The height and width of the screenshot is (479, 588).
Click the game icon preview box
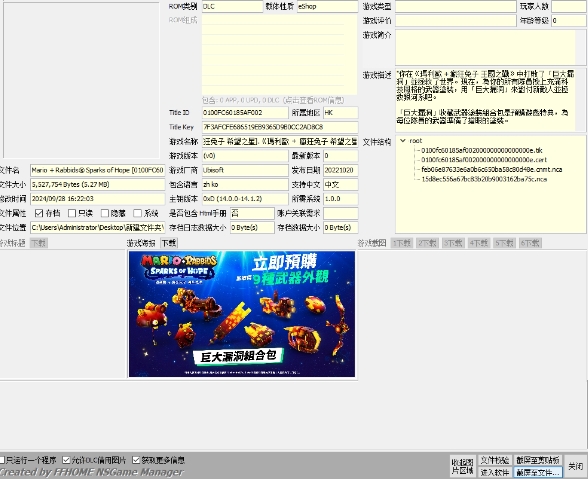(81, 80)
